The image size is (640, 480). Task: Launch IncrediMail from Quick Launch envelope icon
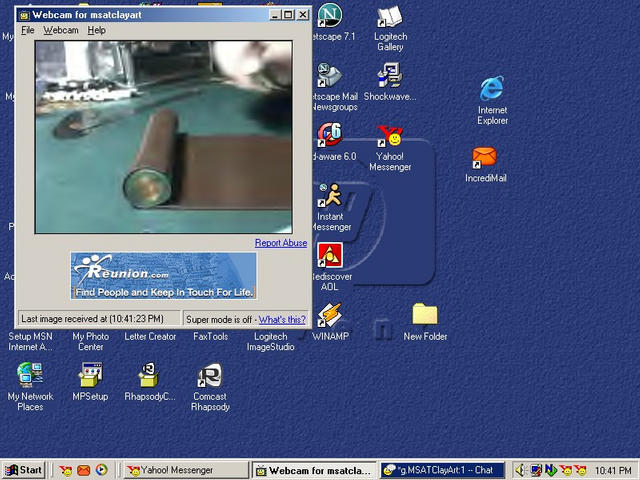click(x=84, y=471)
